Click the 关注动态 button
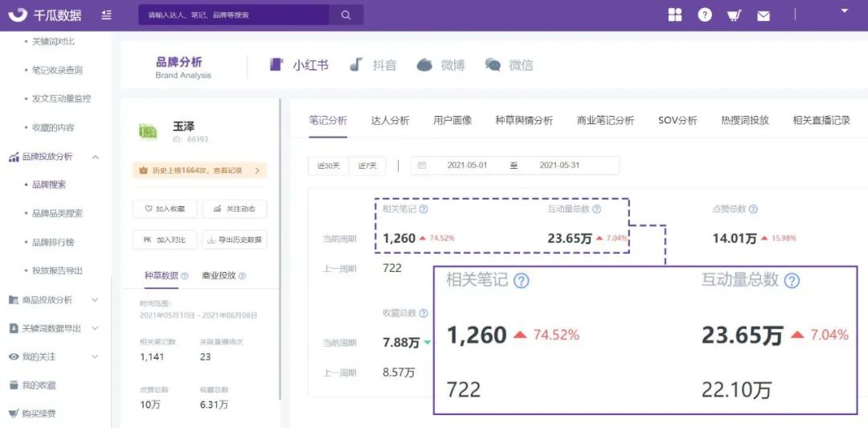Screen dimensions: 868x428 [235, 209]
